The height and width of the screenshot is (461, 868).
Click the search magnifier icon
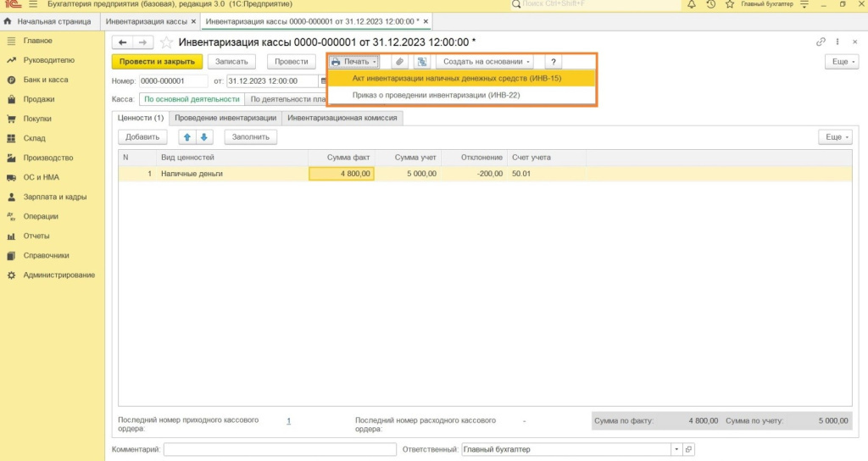point(516,4)
